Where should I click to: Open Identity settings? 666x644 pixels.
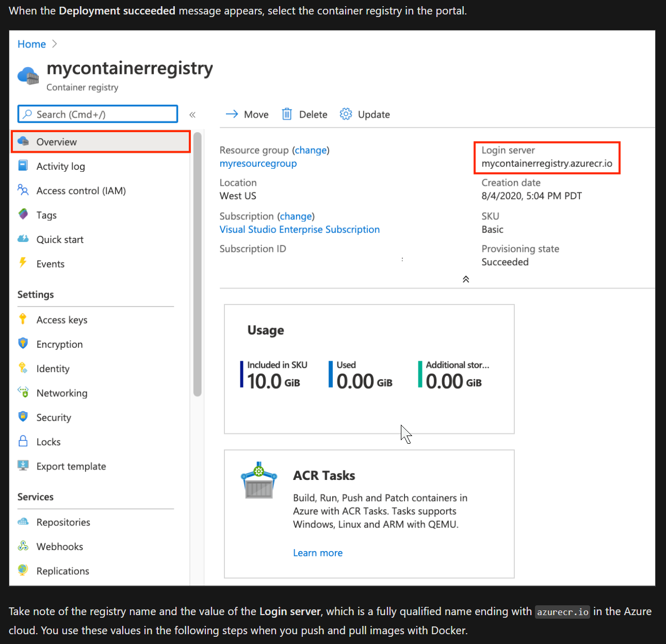(53, 369)
